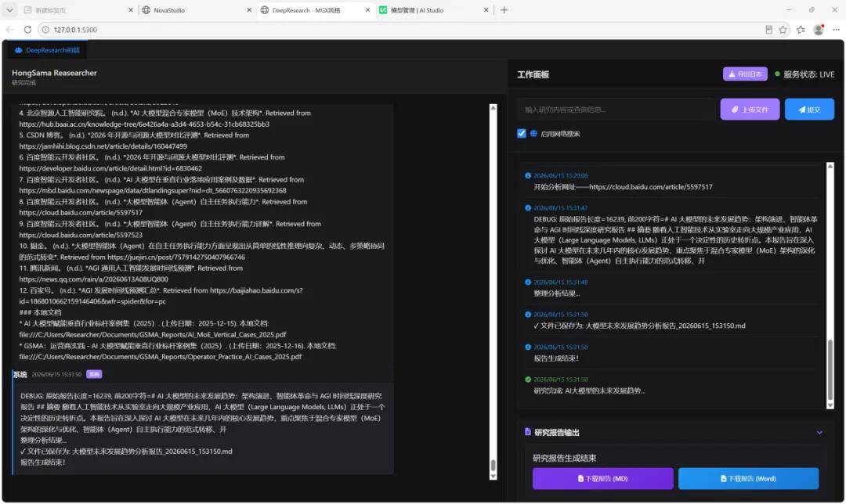
Task: Switch to the first browser tab
Action: click(x=78, y=9)
